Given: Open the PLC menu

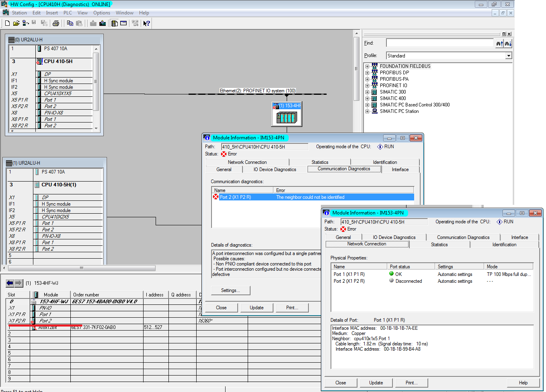Looking at the screenshot, I should [x=68, y=13].
